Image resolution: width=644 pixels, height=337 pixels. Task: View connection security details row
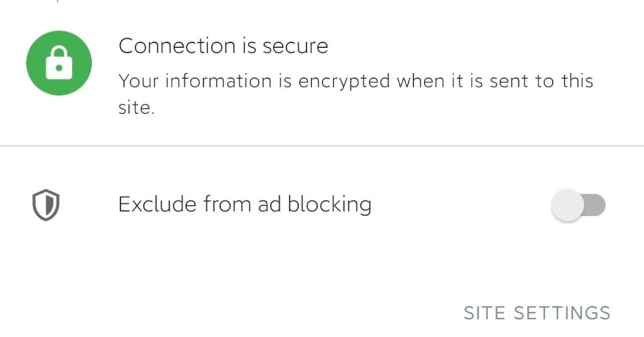[322, 73]
